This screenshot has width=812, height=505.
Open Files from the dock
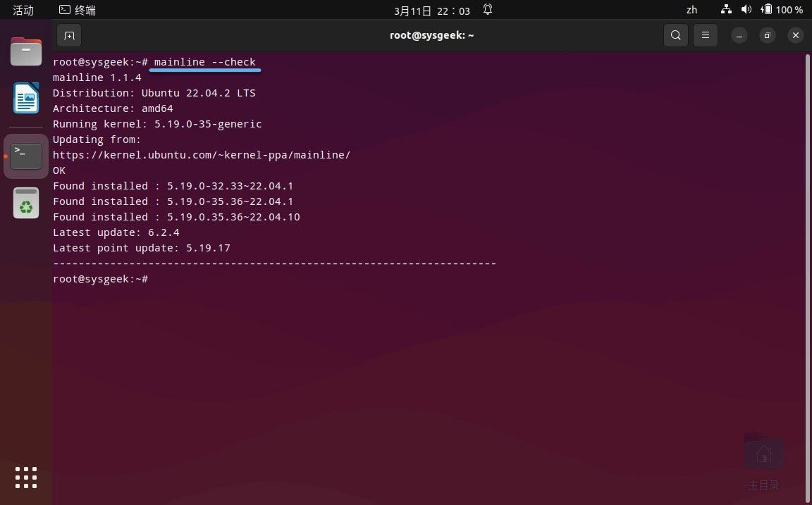(x=26, y=51)
